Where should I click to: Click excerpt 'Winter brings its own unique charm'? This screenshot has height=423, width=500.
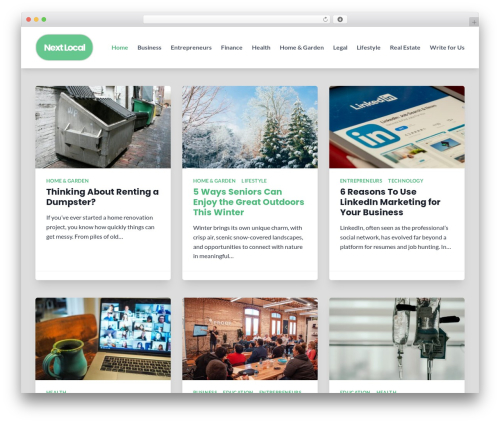point(248,242)
